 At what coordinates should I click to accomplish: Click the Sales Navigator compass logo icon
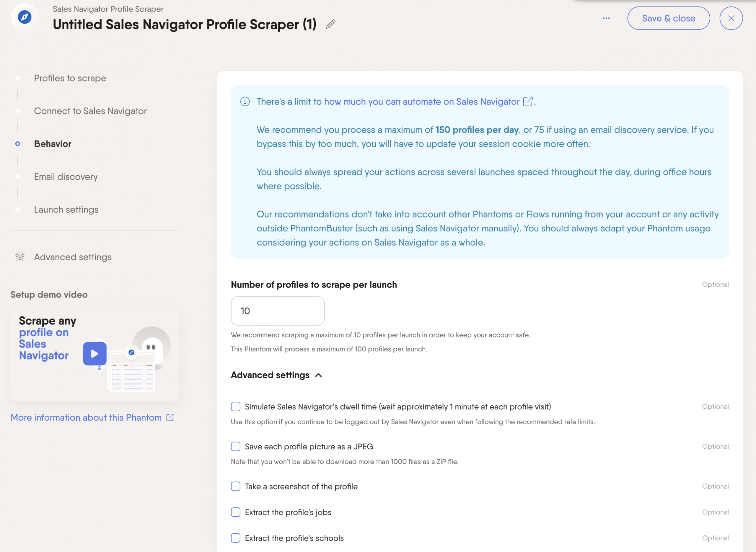point(25,17)
